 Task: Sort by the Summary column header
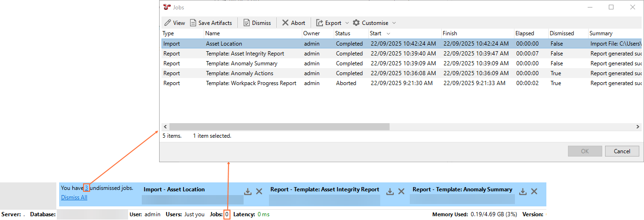(615, 33)
